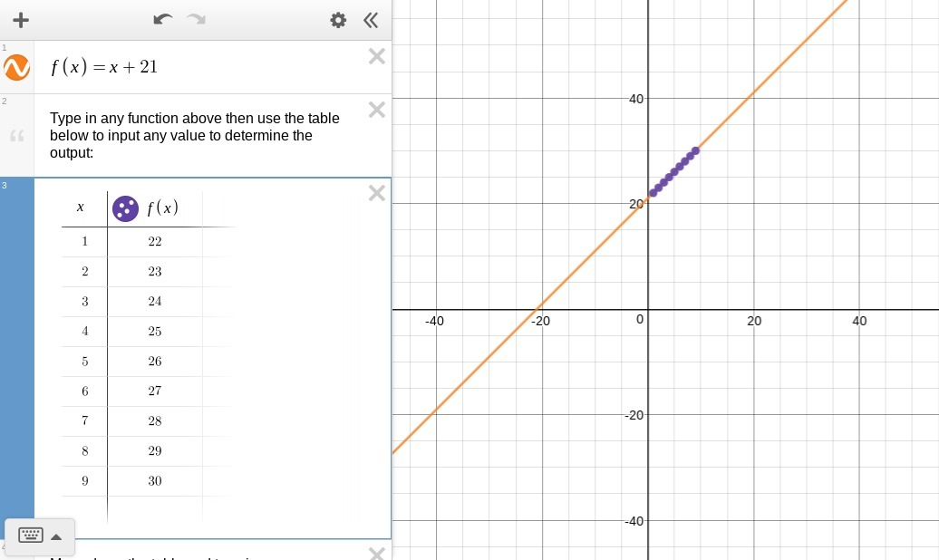Collapse the expression list panel
This screenshot has width=939, height=560.
coord(371,20)
